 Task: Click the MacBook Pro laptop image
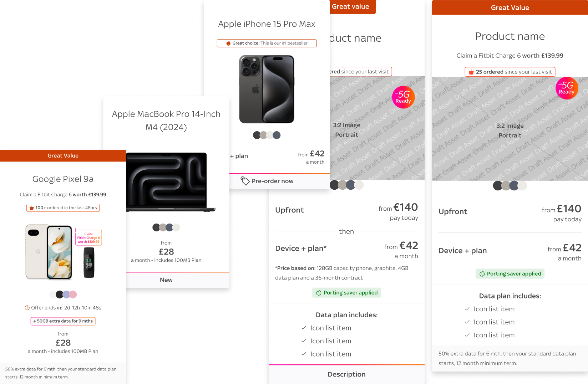[171, 182]
